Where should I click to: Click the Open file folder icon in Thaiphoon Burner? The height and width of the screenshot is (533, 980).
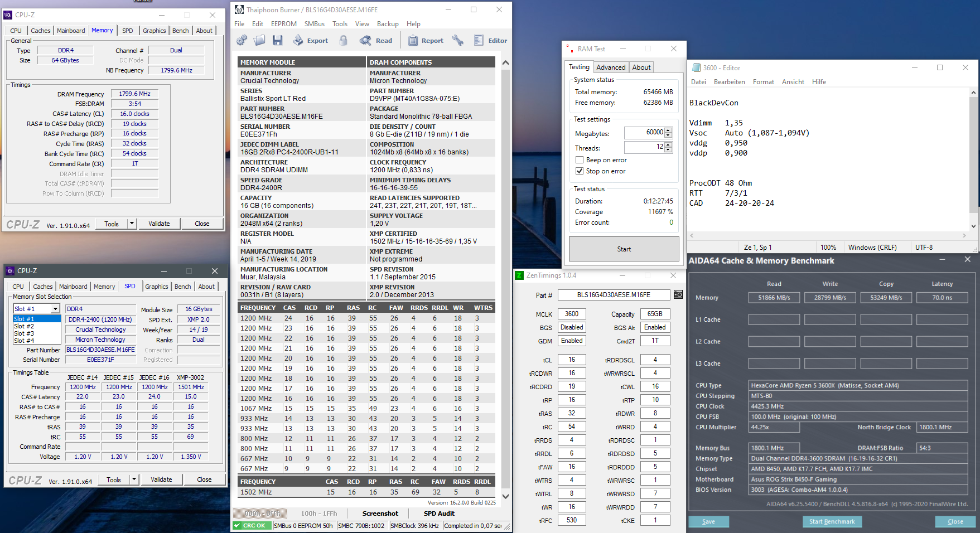[259, 40]
